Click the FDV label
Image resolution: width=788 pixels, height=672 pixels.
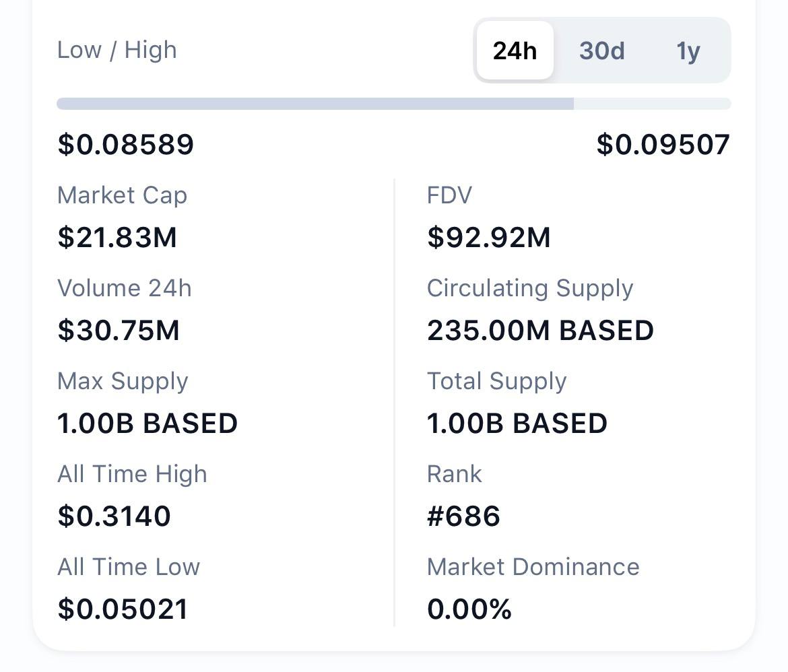click(x=449, y=195)
